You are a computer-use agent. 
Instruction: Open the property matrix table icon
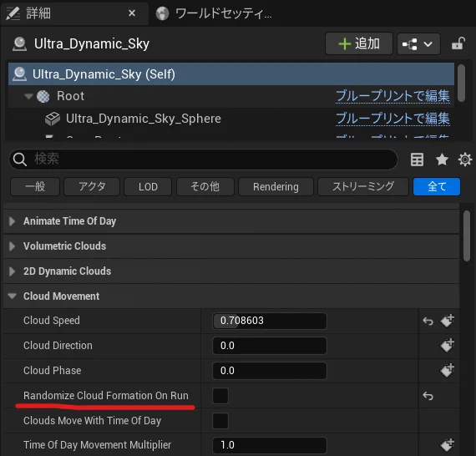(x=417, y=160)
